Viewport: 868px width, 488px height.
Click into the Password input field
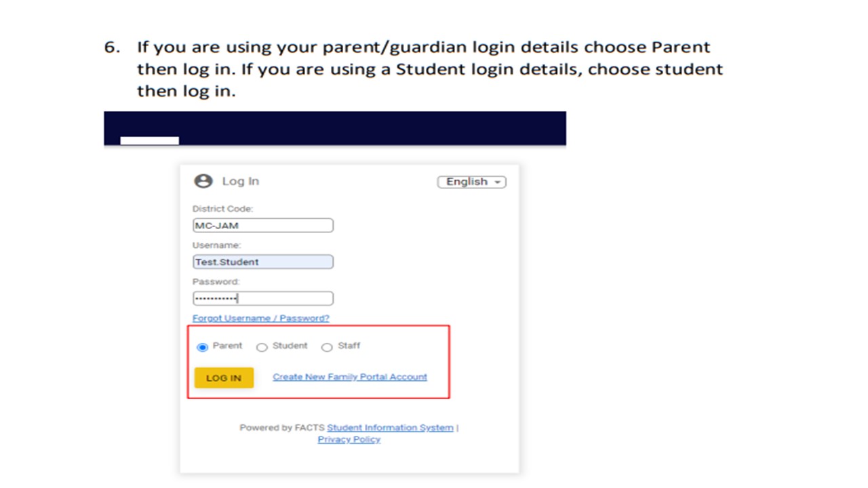262,298
